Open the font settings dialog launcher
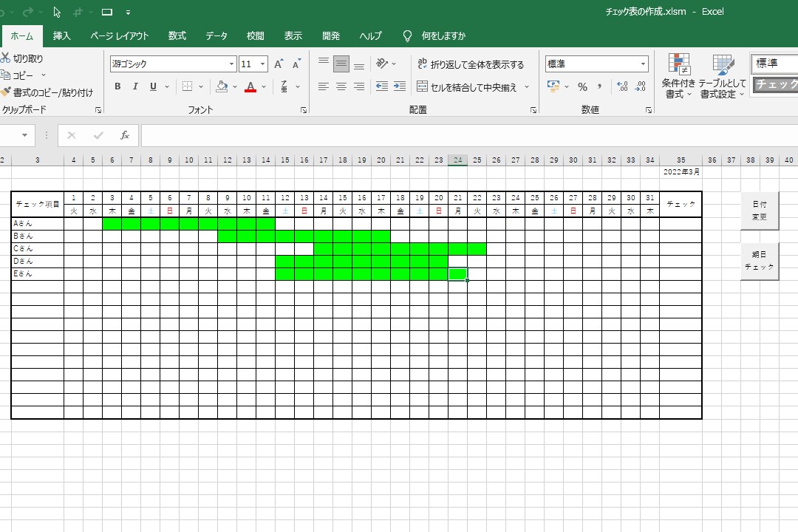The width and height of the screenshot is (798, 532). coord(304,110)
